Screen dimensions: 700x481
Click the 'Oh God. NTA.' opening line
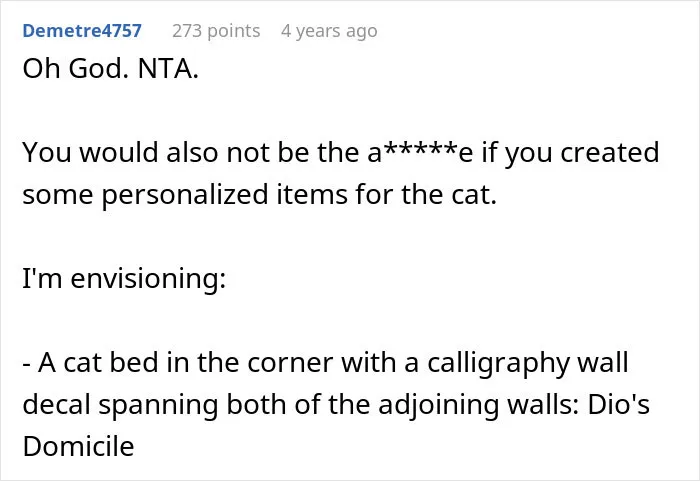coord(110,69)
